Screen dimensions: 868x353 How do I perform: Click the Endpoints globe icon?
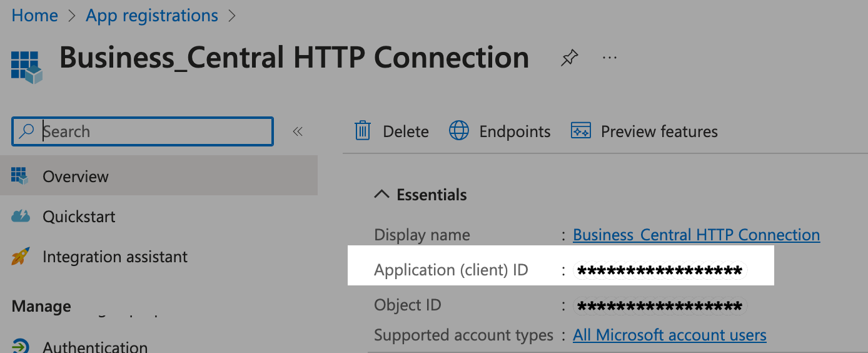click(x=459, y=131)
